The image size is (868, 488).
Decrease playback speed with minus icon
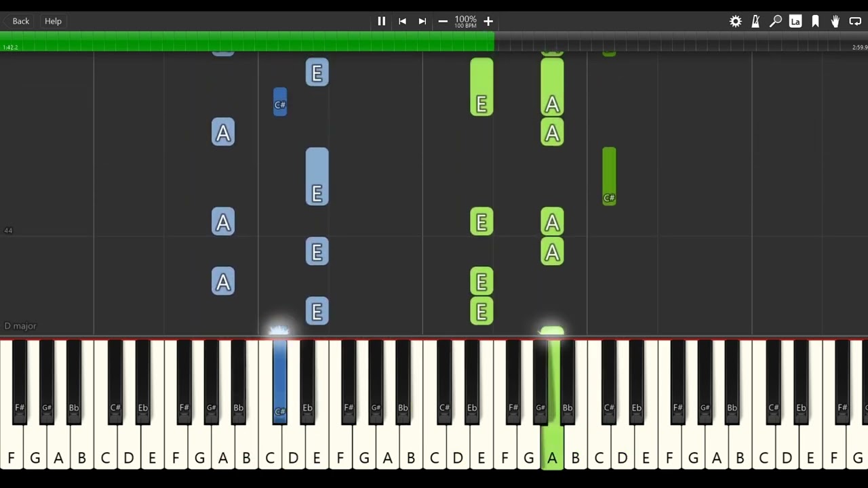[x=443, y=21]
